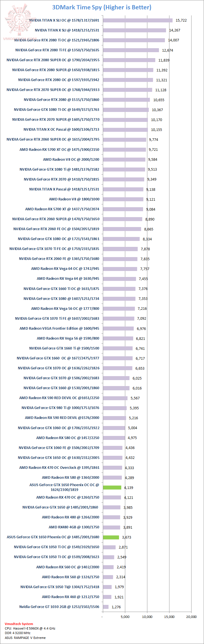Click the 20,000 axis tick label
This screenshot has width=204, height=644.
point(191,617)
